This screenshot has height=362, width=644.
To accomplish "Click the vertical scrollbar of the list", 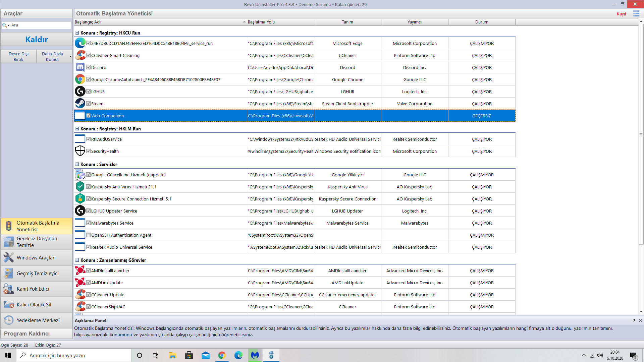I will tap(641, 134).
